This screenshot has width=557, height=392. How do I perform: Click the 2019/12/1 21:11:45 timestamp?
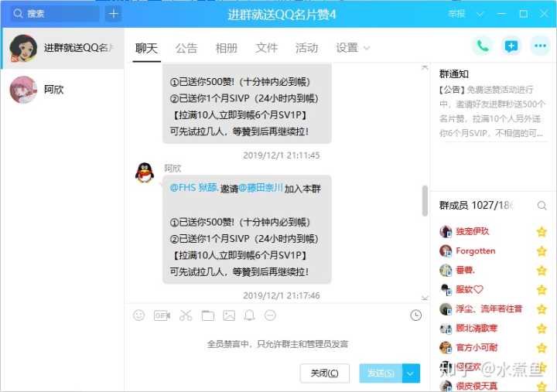click(x=282, y=155)
